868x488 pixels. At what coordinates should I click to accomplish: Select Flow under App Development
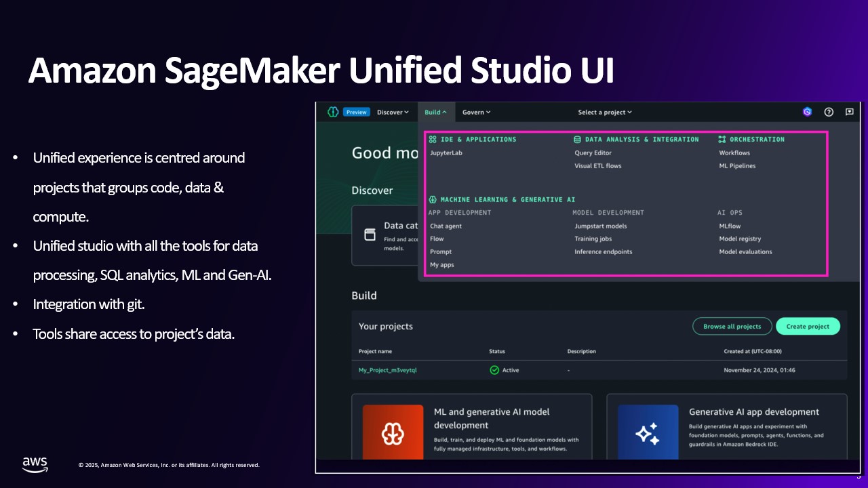(437, 239)
